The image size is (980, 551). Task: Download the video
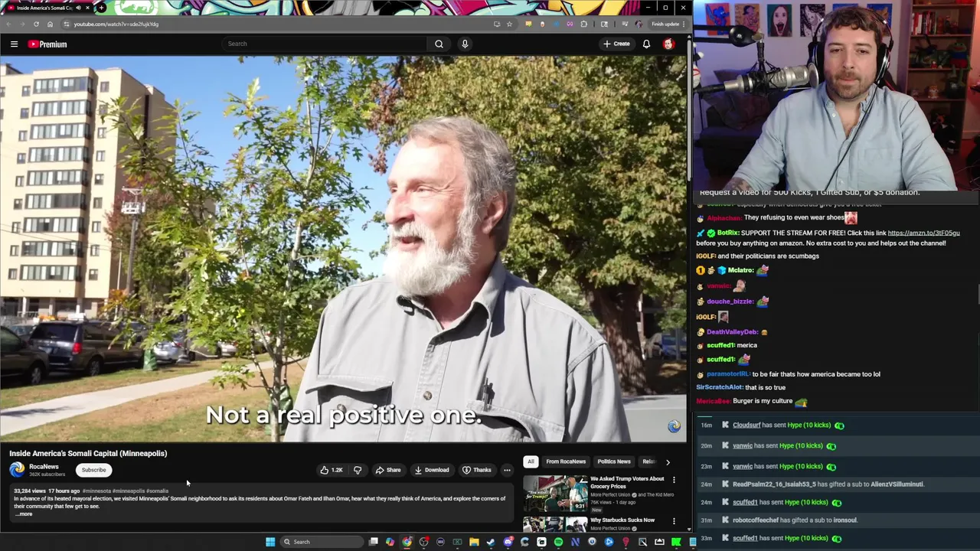point(432,470)
